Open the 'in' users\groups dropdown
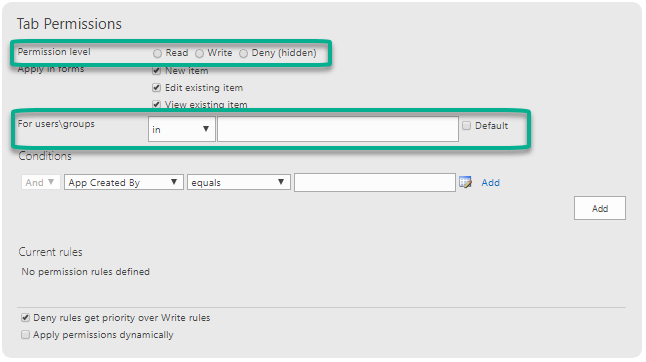This screenshot has width=646, height=362. tap(182, 129)
